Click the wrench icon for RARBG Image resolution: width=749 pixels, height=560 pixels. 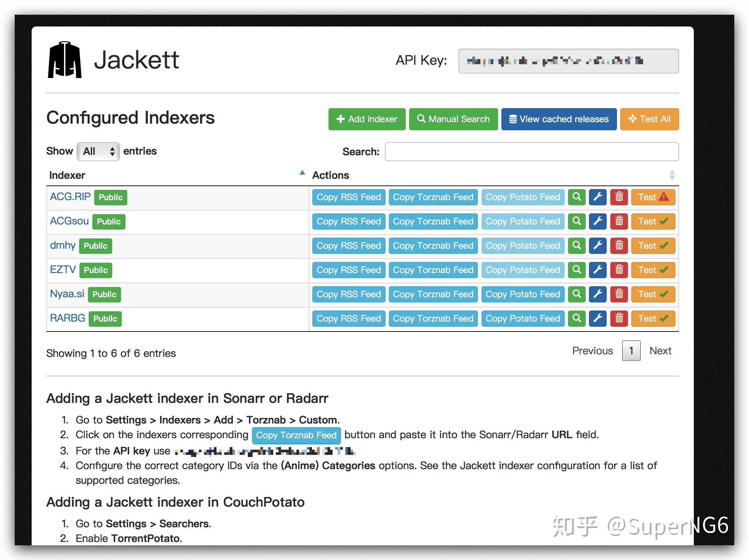597,319
